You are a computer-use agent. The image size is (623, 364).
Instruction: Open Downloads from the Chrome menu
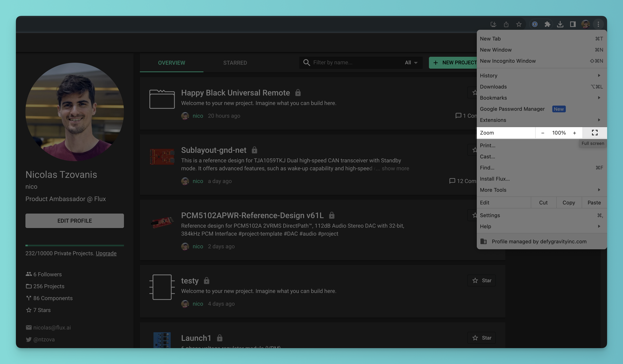(x=542, y=87)
